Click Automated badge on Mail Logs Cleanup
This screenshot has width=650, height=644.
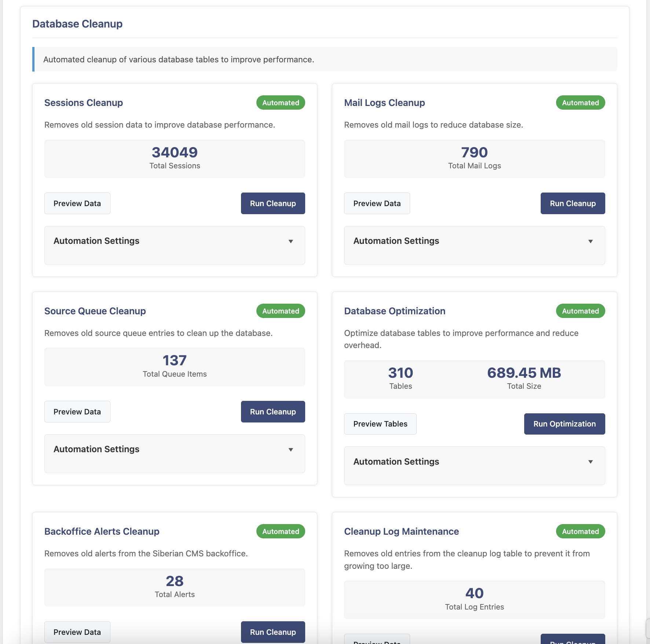pos(580,103)
